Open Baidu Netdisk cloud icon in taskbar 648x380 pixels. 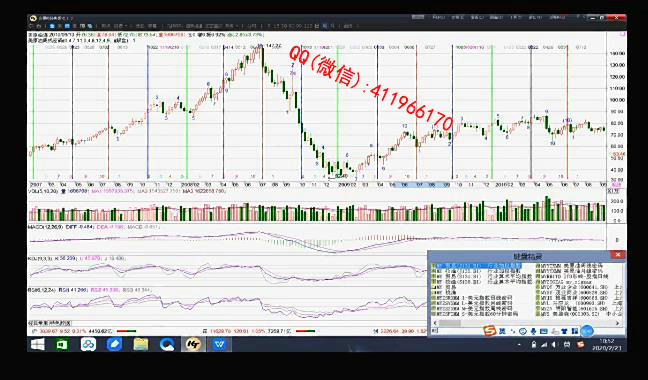[88, 344]
